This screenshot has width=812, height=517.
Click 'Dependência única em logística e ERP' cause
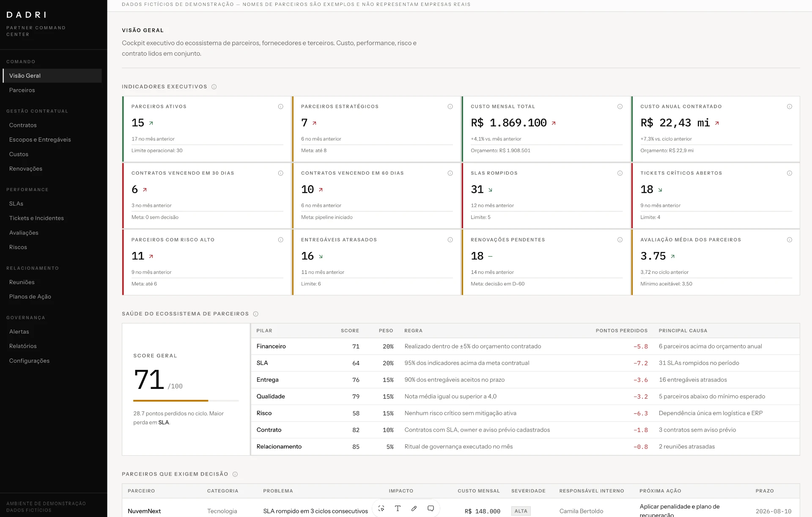(x=710, y=413)
